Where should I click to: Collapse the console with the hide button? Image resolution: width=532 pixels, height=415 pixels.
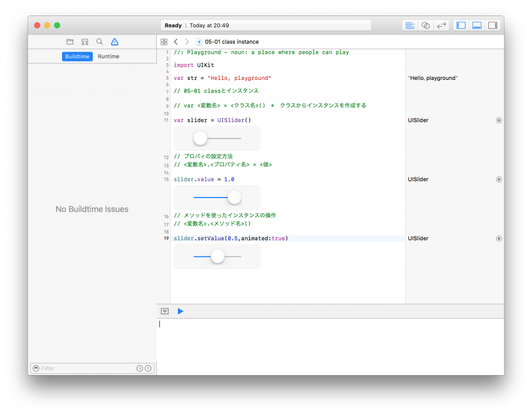coord(165,311)
